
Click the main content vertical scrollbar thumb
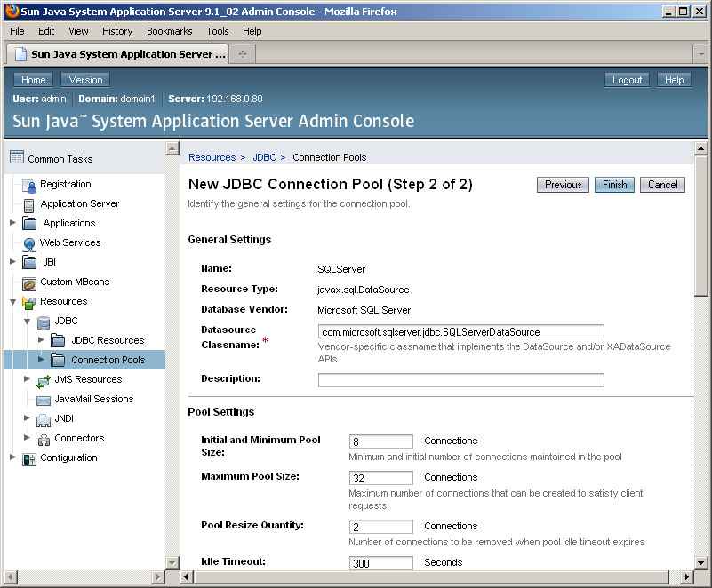701,226
